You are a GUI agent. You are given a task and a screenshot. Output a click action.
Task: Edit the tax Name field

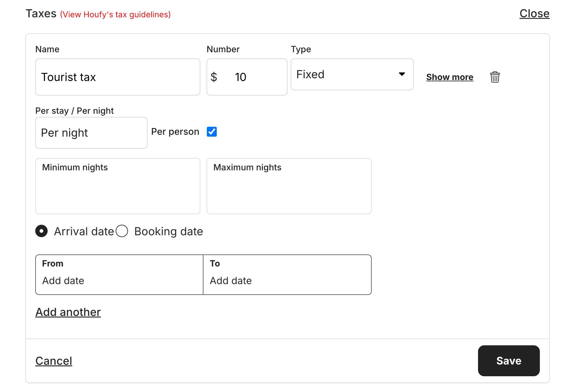coord(117,77)
